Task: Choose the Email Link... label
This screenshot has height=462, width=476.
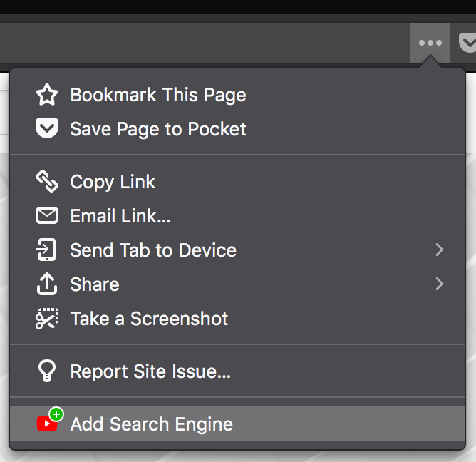Action: pyautogui.click(x=120, y=215)
